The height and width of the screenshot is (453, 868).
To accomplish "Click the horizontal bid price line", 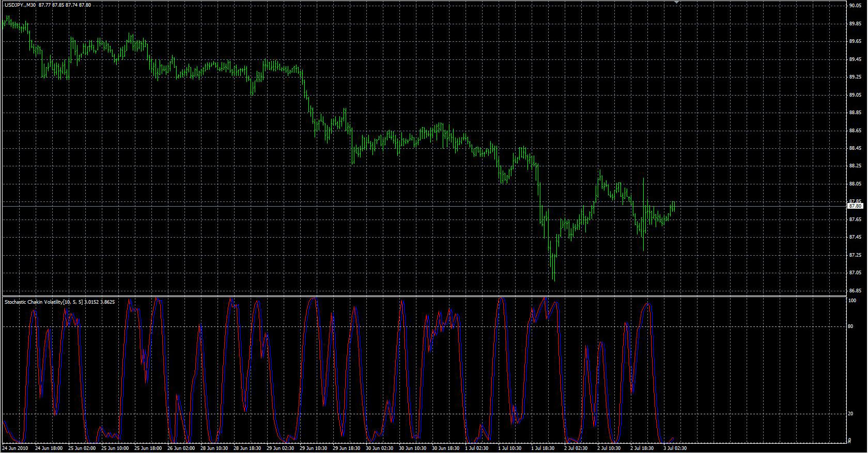I will coord(424,206).
